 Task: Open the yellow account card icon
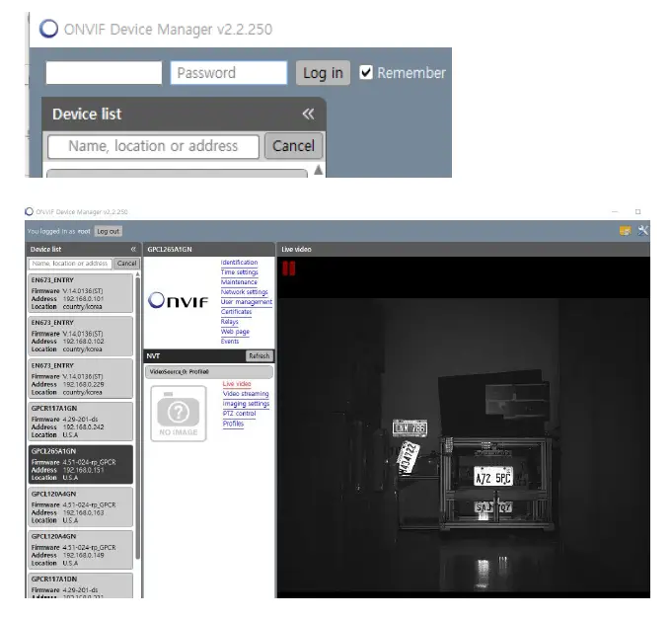pos(625,231)
